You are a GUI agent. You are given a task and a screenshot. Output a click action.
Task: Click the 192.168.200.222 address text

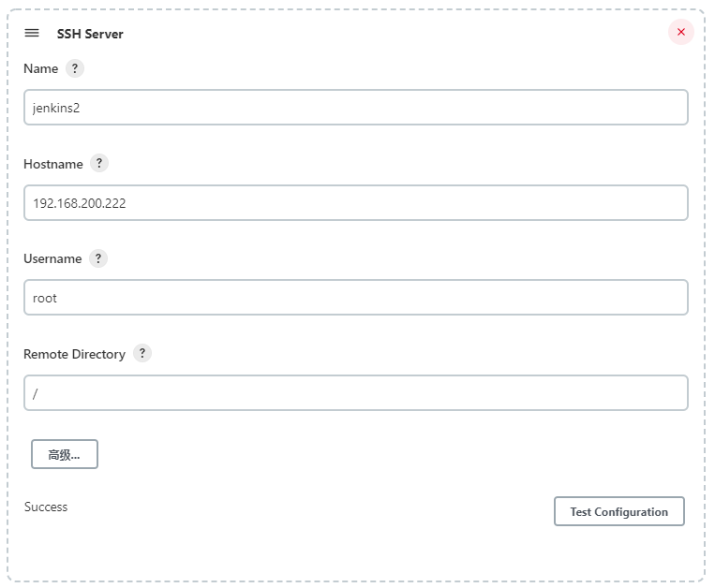click(79, 202)
